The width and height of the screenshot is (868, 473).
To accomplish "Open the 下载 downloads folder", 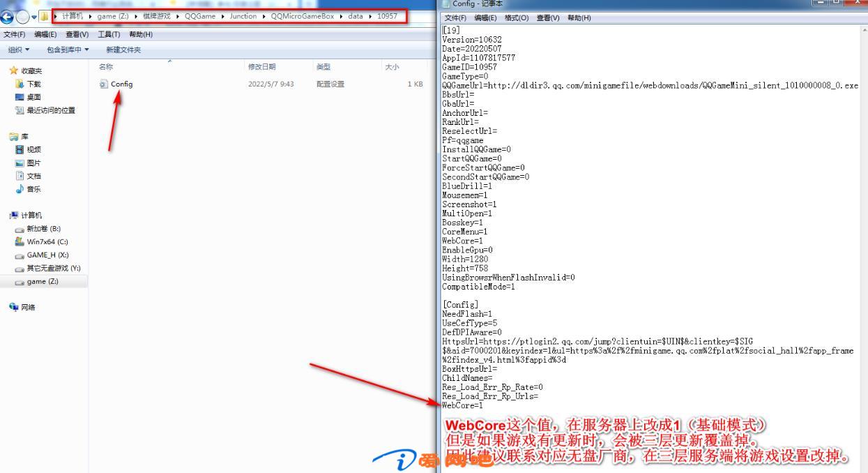I will (29, 84).
